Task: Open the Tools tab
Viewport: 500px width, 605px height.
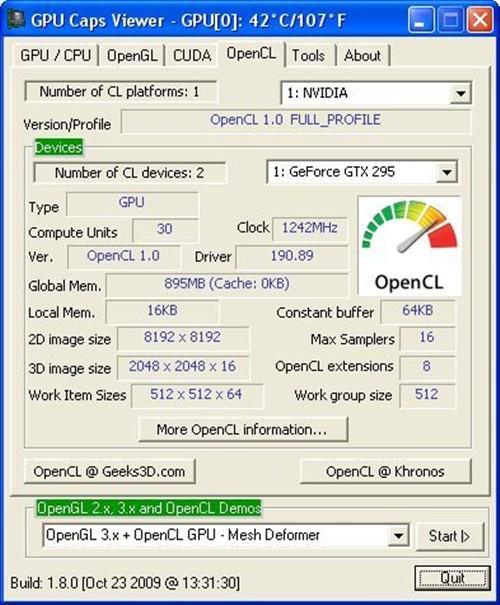Action: tap(309, 56)
